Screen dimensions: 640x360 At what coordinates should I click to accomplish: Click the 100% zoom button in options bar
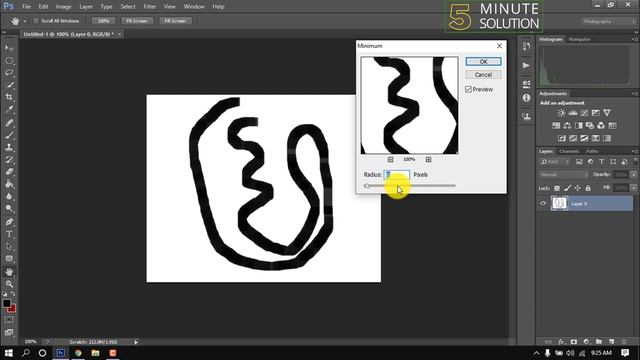pos(103,21)
